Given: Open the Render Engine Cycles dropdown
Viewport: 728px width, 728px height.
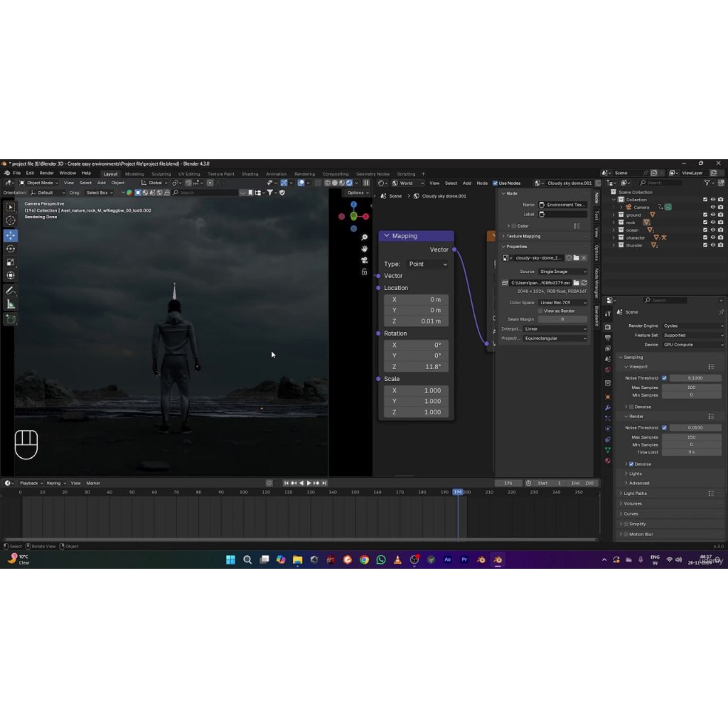Looking at the screenshot, I should tap(692, 326).
